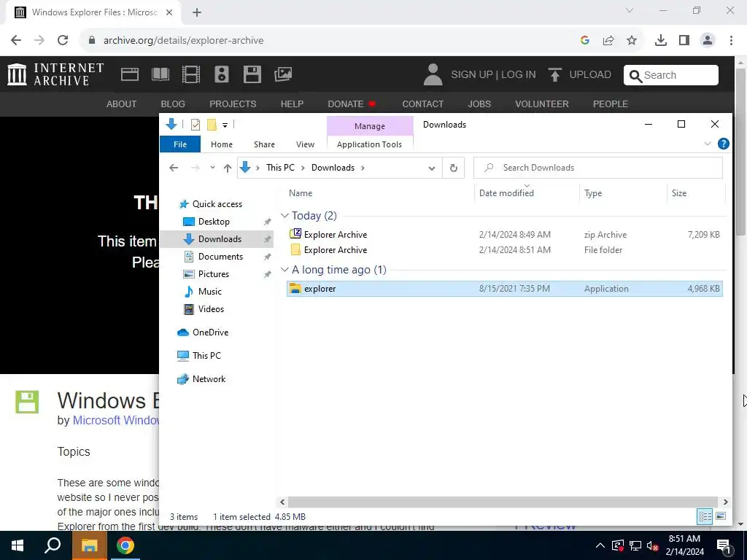Click in the Search Downloads field
Image resolution: width=747 pixels, height=560 pixels.
[598, 168]
